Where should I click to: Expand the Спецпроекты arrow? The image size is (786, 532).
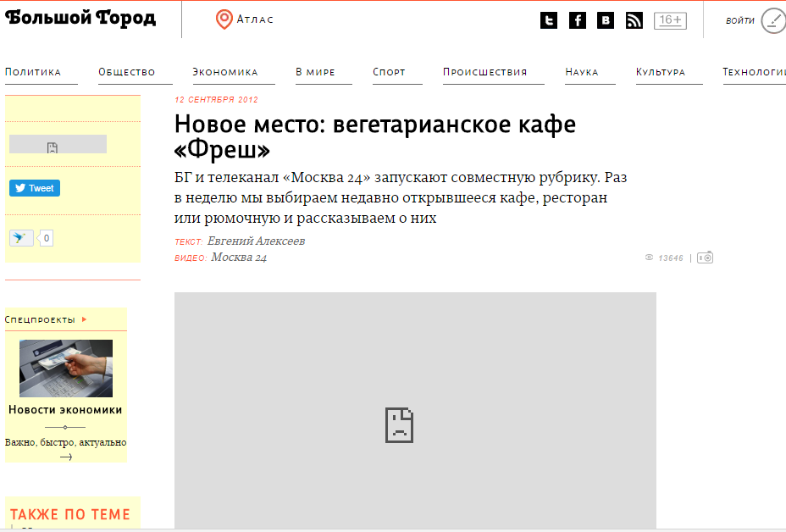click(84, 319)
